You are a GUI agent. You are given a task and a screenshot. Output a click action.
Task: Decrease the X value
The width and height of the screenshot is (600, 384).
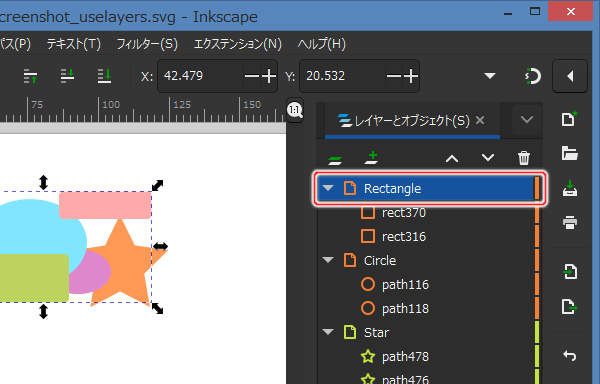(251, 76)
